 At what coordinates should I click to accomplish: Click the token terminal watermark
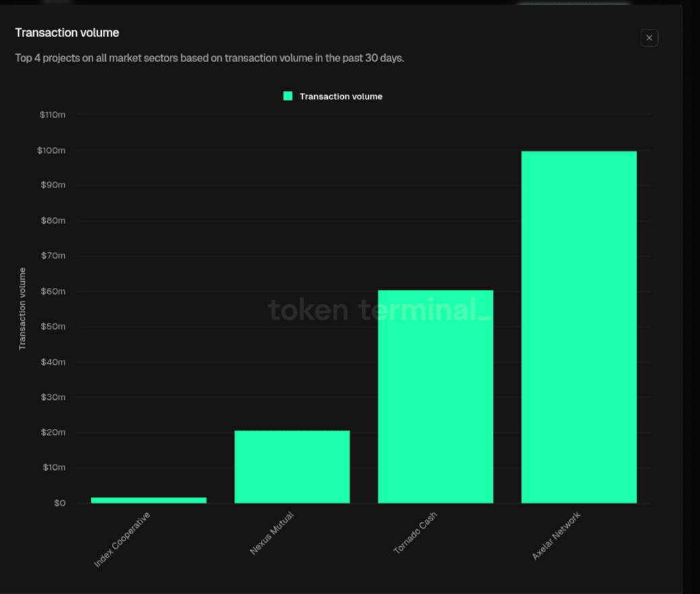(x=380, y=310)
